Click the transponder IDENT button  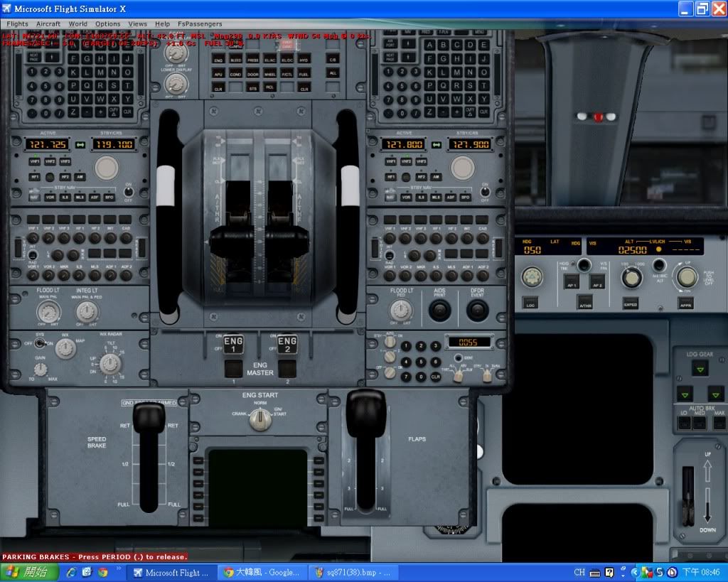459,358
